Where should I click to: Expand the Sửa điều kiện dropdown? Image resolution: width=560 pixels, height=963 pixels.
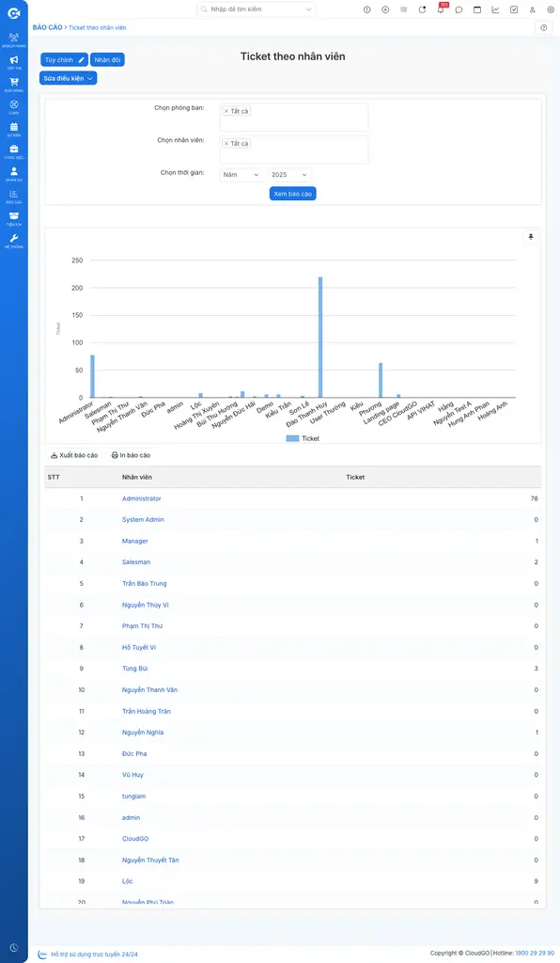coord(68,78)
